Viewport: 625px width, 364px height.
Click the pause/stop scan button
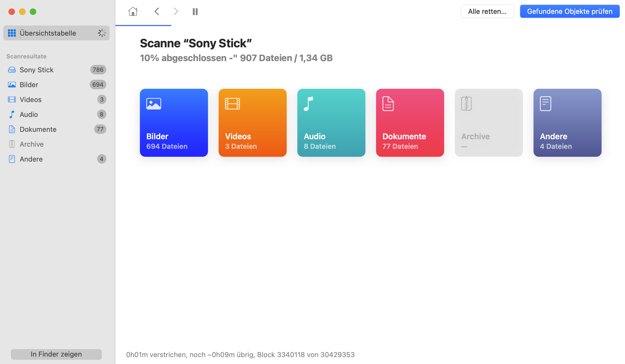click(195, 11)
